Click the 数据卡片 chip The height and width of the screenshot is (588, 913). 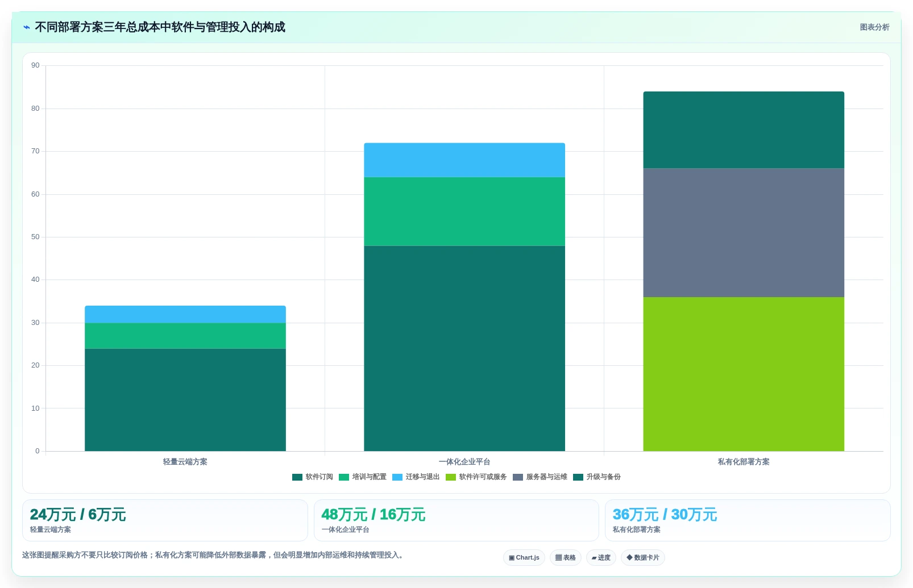click(643, 558)
